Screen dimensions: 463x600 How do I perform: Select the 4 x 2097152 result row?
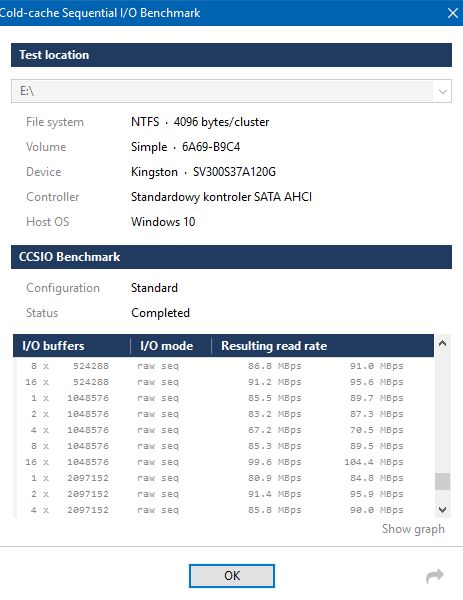[x=223, y=510]
